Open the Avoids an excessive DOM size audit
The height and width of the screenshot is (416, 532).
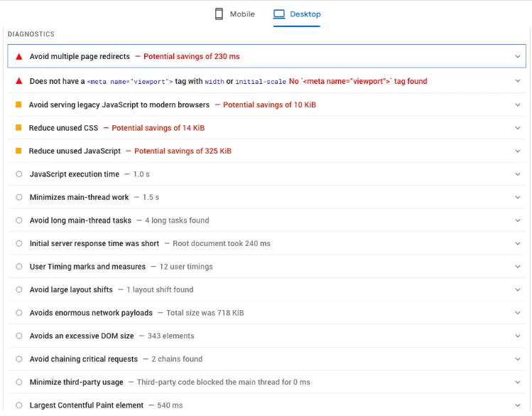tap(82, 336)
